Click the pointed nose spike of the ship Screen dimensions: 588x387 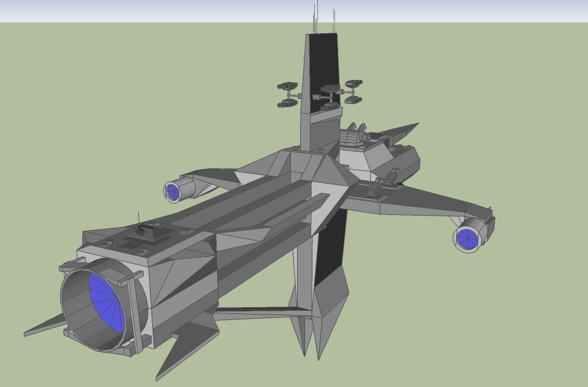[x=406, y=130]
